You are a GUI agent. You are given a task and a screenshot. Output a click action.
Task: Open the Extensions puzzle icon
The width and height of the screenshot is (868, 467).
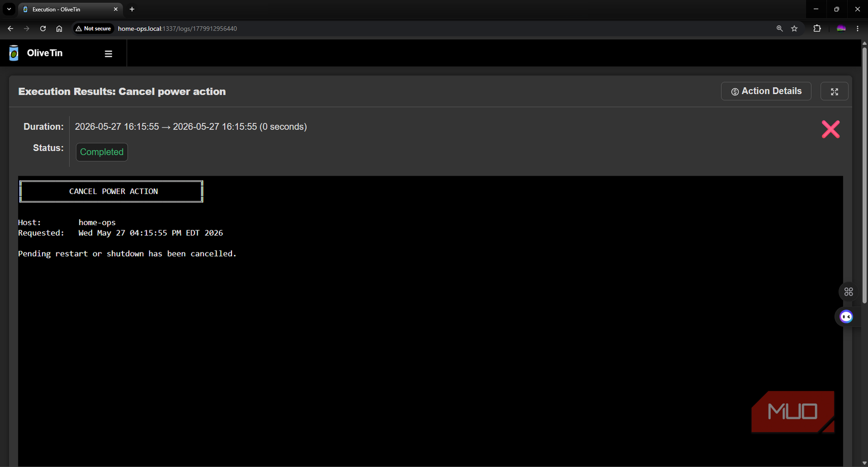click(817, 28)
